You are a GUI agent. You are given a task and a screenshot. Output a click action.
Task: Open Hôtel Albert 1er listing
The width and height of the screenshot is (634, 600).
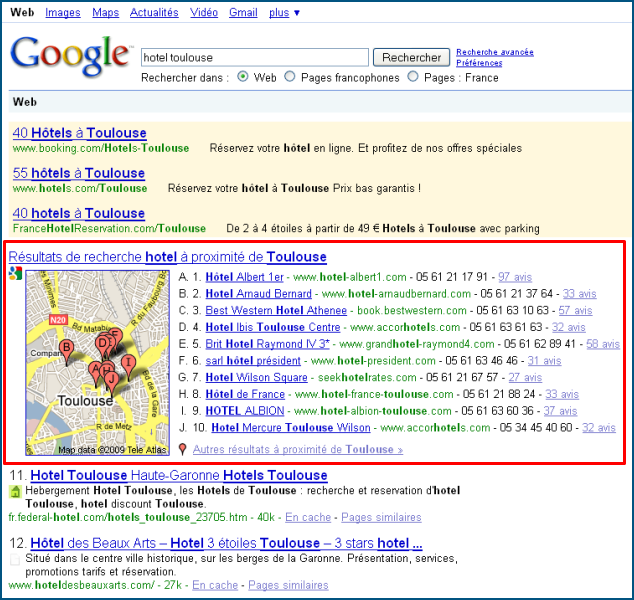[245, 277]
